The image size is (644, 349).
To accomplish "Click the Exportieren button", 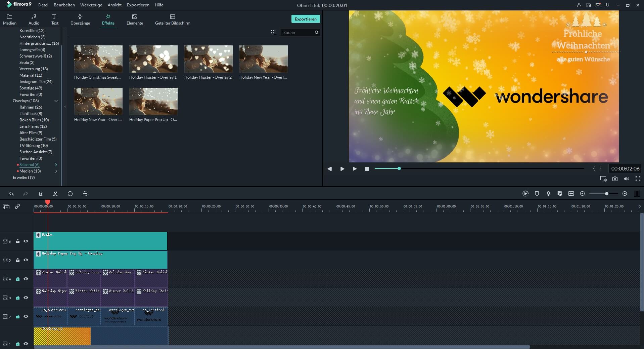I will pos(306,19).
